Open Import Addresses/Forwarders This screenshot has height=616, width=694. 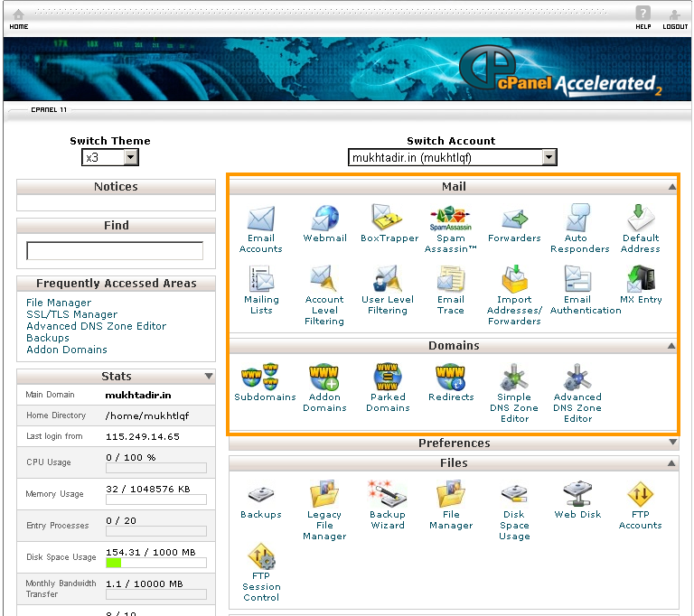[514, 279]
